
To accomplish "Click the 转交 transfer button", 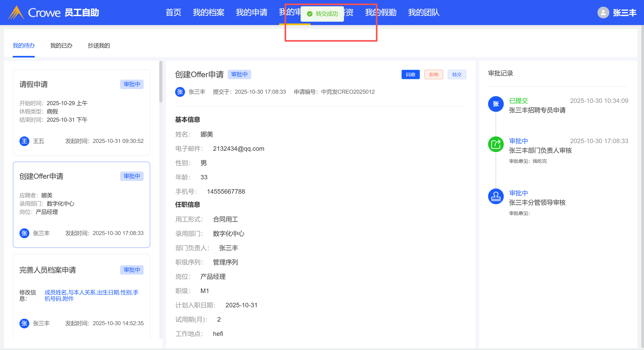I will point(457,74).
